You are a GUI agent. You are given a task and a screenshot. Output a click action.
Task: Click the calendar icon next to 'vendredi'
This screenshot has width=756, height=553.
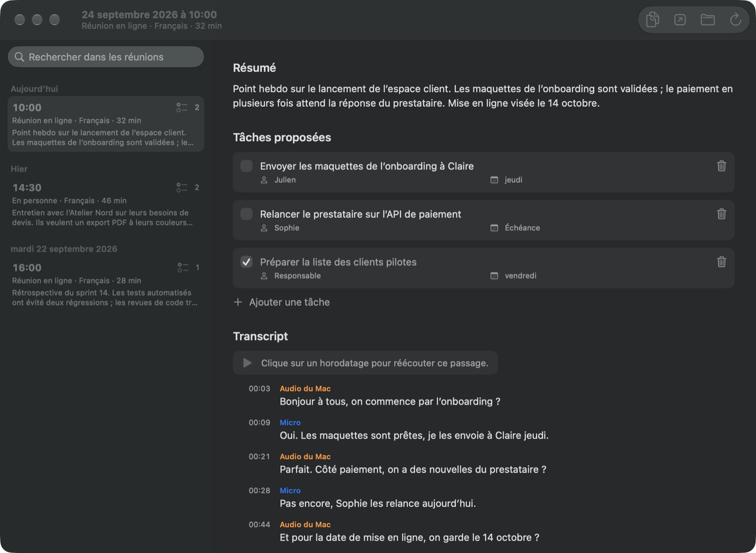click(494, 276)
